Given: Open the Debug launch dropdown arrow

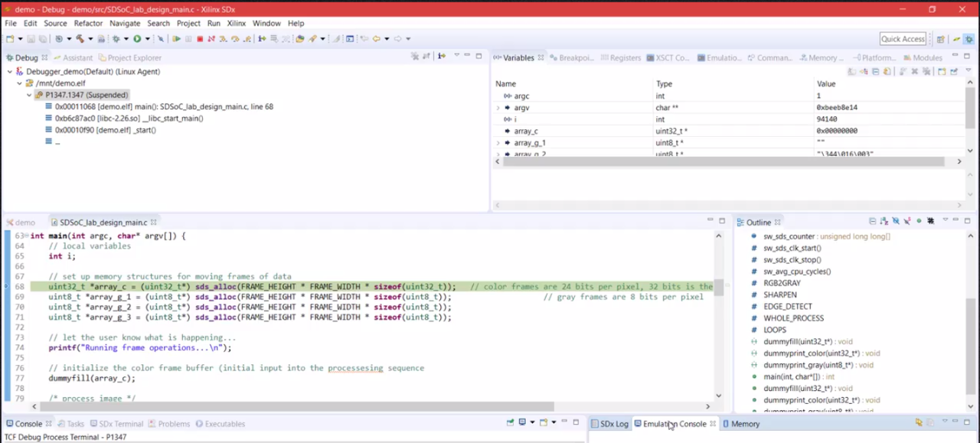Looking at the screenshot, I should (x=126, y=38).
